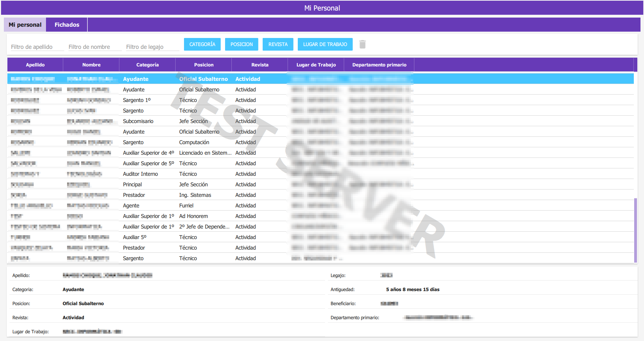Click the trash delete filters icon
The width and height of the screenshot is (644, 341).
coord(362,44)
